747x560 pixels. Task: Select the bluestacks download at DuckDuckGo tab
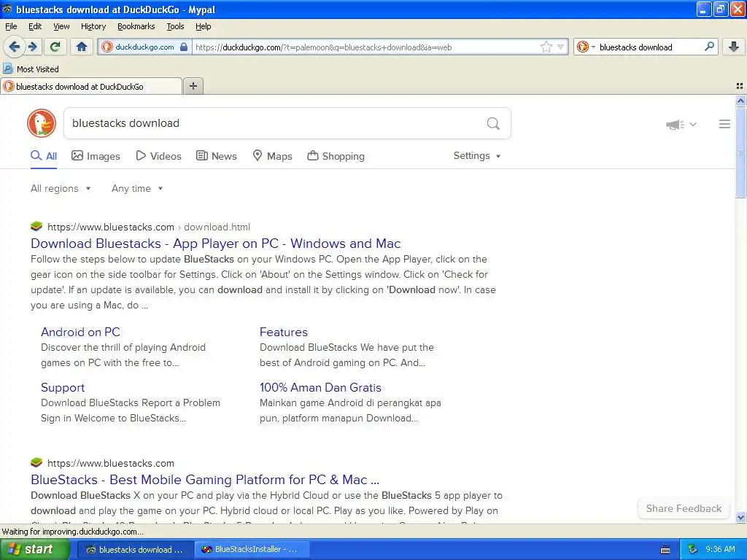pos(91,86)
